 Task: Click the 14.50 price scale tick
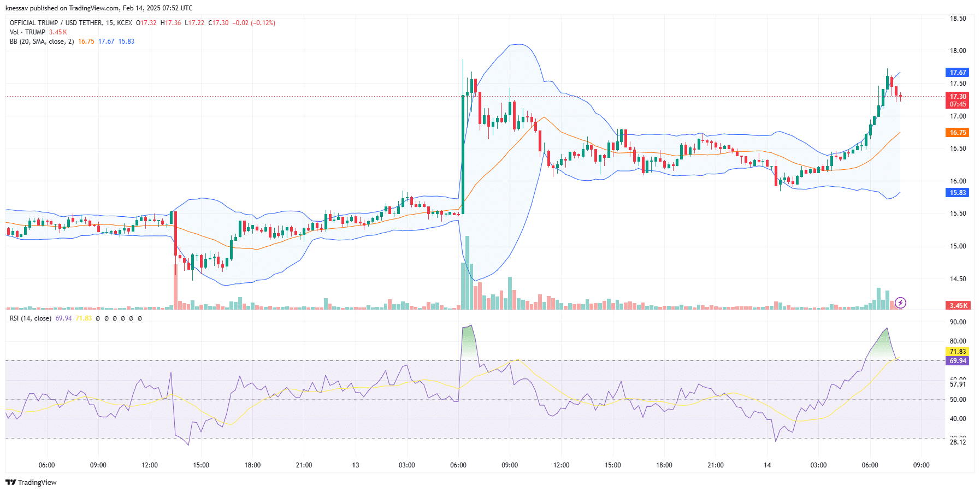pyautogui.click(x=958, y=279)
